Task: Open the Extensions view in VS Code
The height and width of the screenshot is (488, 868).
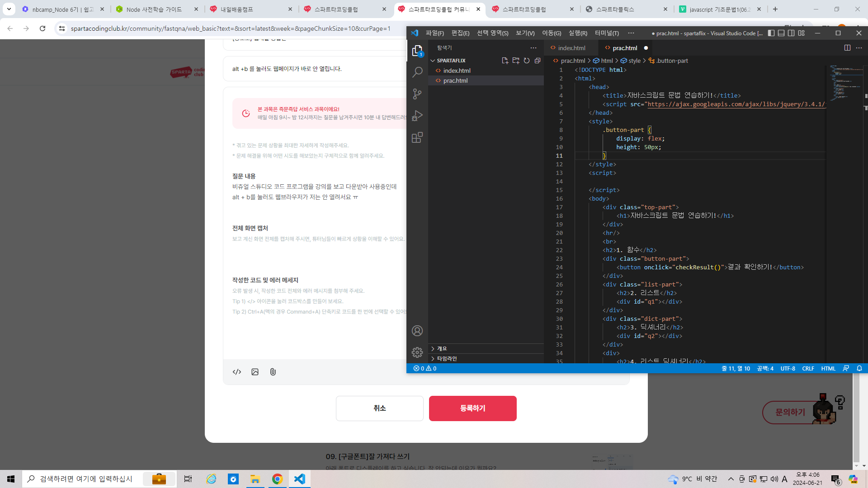Action: click(x=417, y=137)
